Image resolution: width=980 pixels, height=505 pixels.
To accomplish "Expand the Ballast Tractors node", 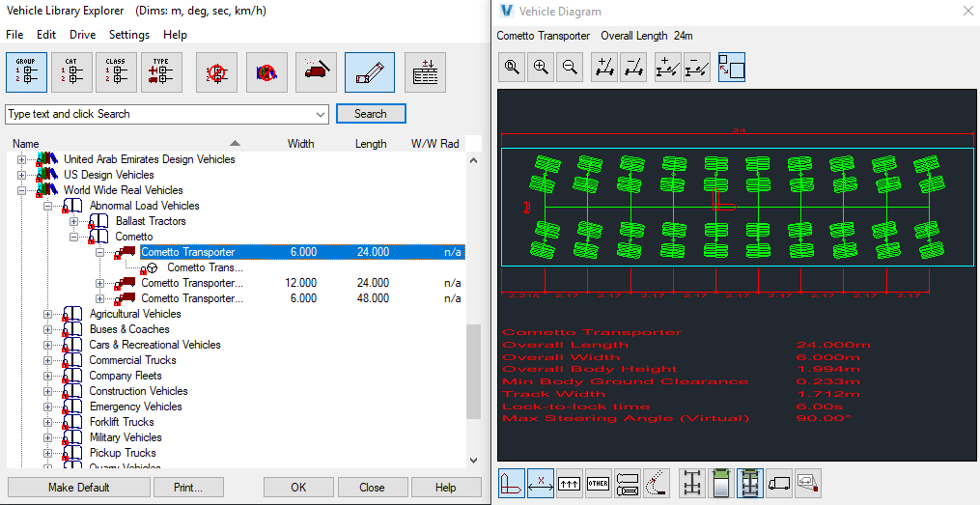I will 73,221.
